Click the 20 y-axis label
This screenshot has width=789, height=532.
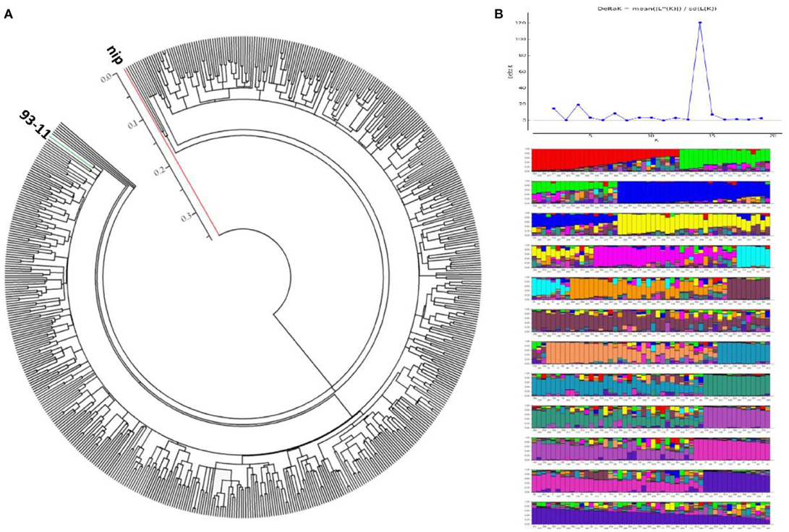coord(521,103)
